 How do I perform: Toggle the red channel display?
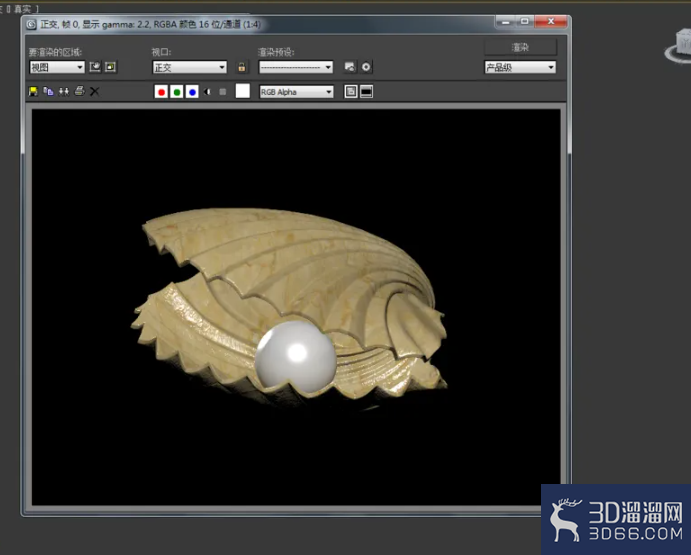point(161,92)
